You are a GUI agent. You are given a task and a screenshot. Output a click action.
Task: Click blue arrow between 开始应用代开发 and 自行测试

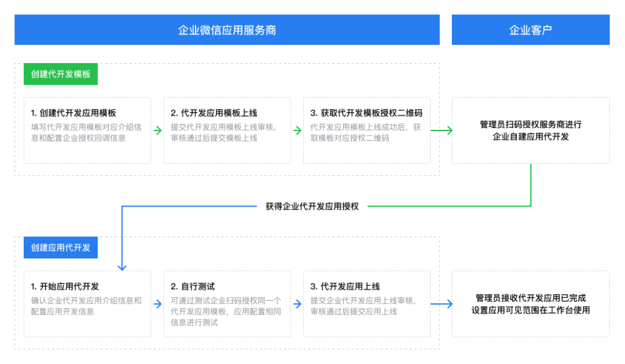(x=157, y=304)
